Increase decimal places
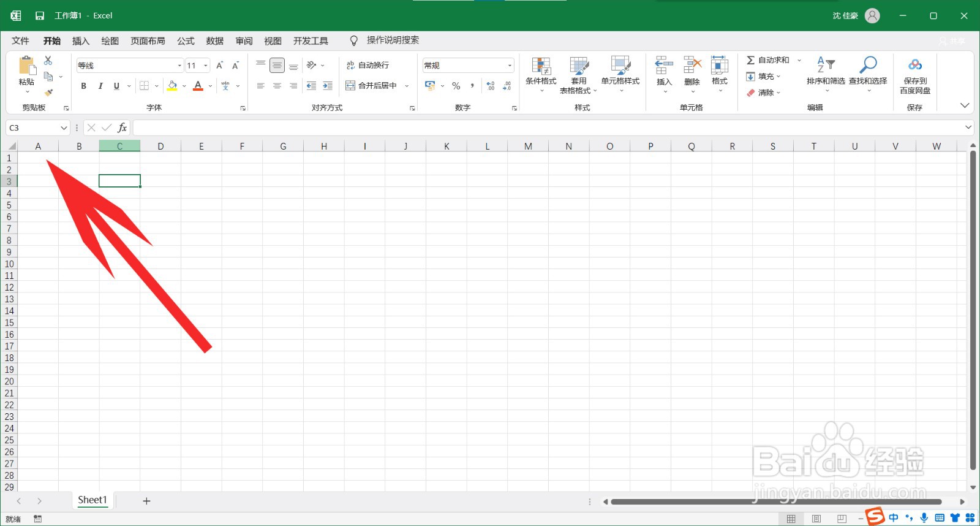This screenshot has height=526, width=980. (491, 86)
